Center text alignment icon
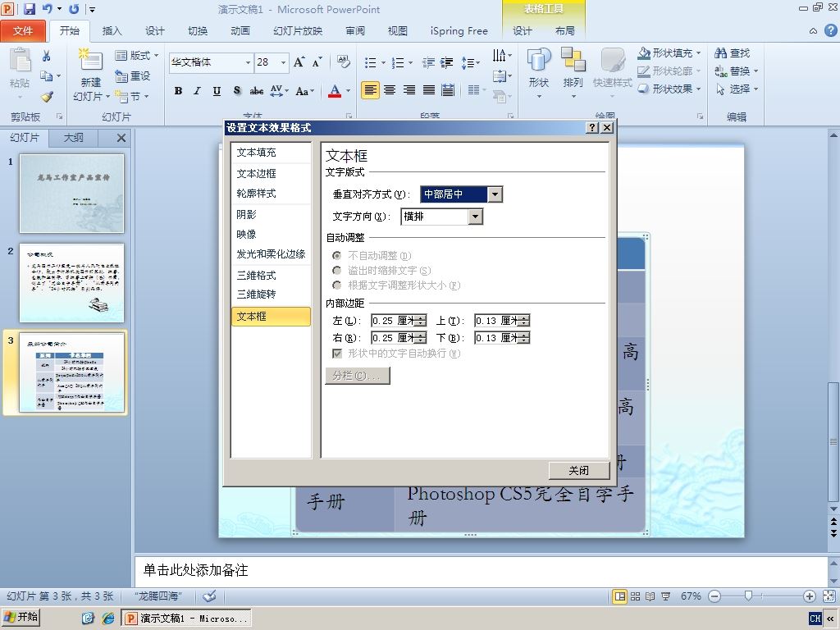 tap(390, 90)
